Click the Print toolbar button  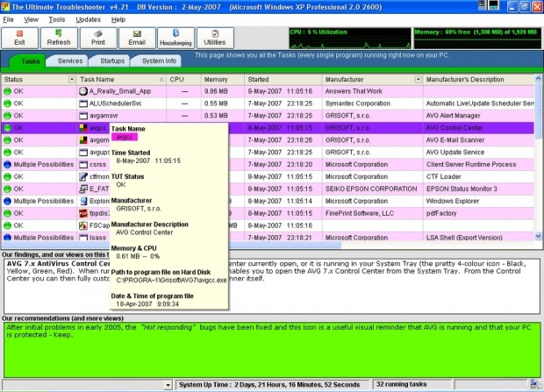coord(98,38)
